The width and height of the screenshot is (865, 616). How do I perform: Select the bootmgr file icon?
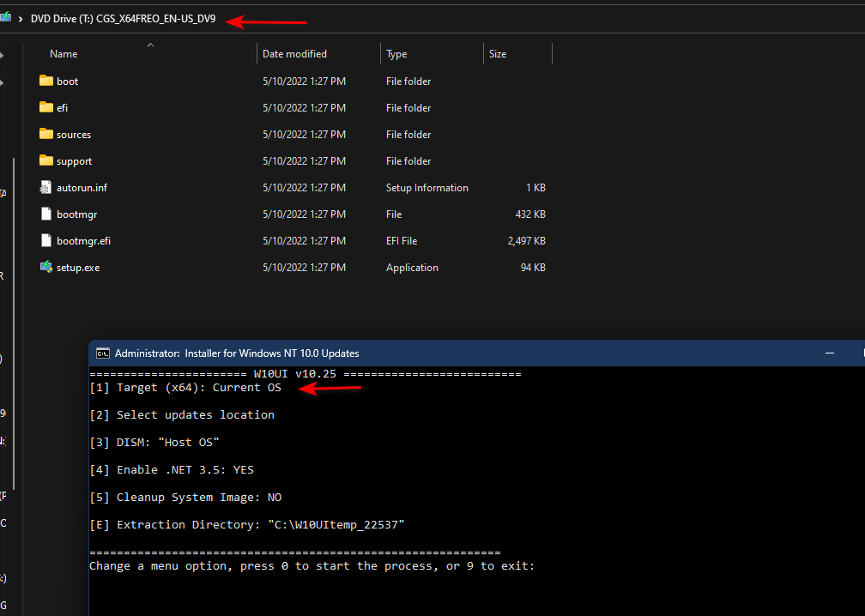coord(46,214)
